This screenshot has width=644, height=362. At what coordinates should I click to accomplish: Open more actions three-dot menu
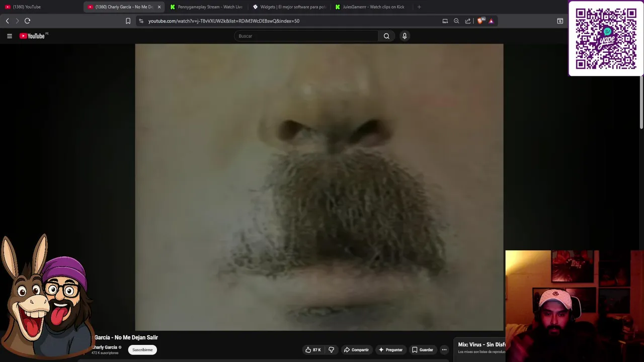click(444, 349)
